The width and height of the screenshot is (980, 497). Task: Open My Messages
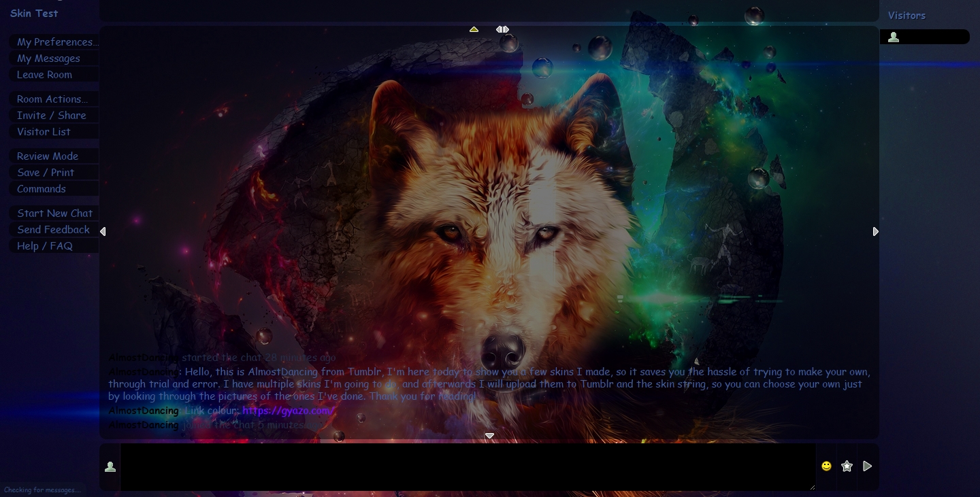click(54, 58)
